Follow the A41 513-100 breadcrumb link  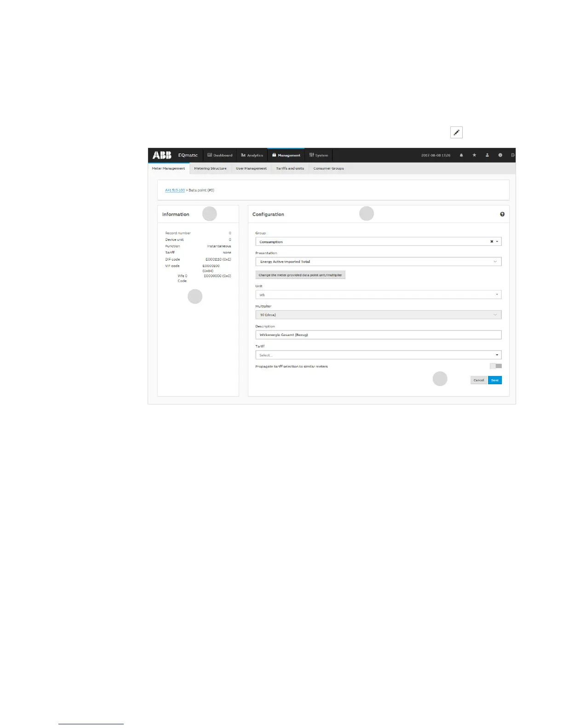point(175,190)
